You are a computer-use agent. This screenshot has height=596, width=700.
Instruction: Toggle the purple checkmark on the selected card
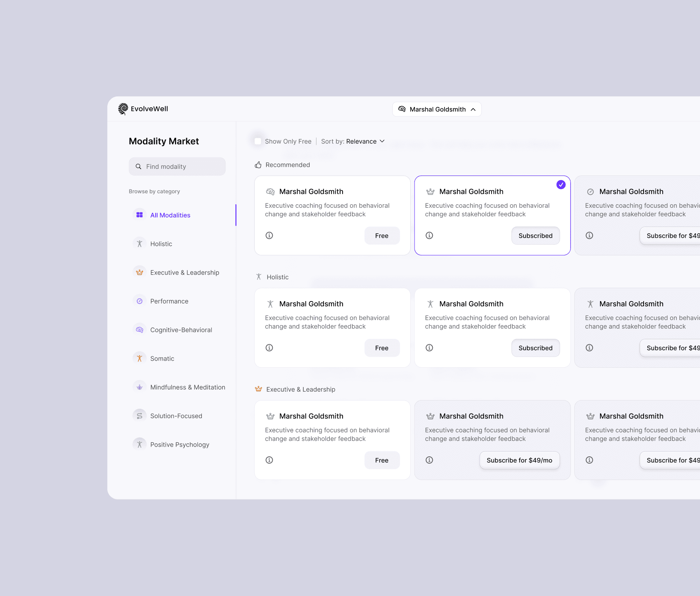tap(561, 185)
